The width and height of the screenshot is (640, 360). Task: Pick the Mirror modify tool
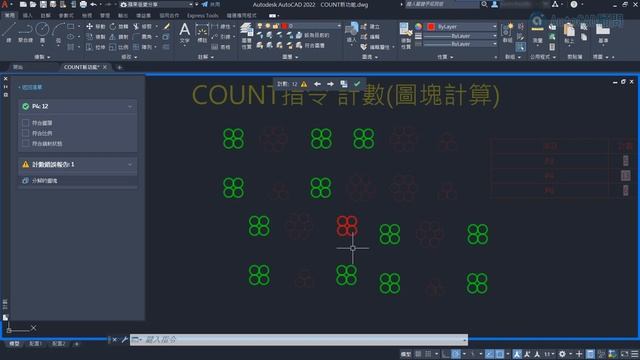pos(118,37)
